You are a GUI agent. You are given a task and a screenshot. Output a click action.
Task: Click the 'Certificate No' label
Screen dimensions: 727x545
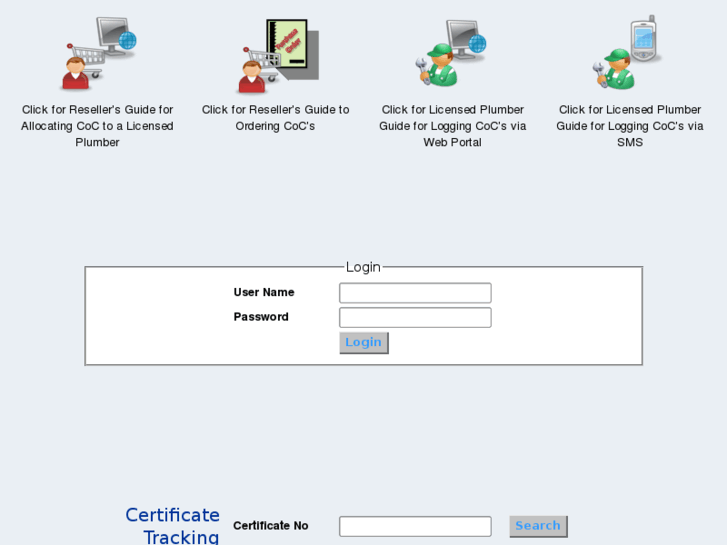pos(271,526)
